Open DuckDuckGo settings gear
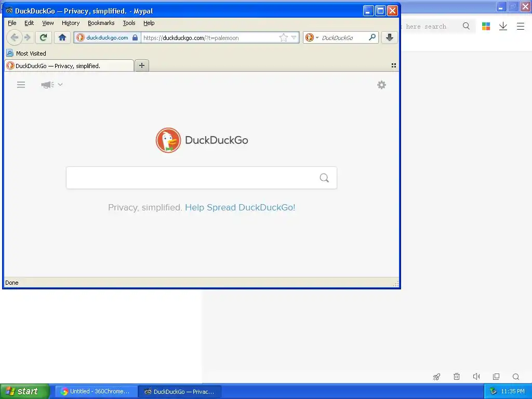The width and height of the screenshot is (532, 399). [382, 85]
